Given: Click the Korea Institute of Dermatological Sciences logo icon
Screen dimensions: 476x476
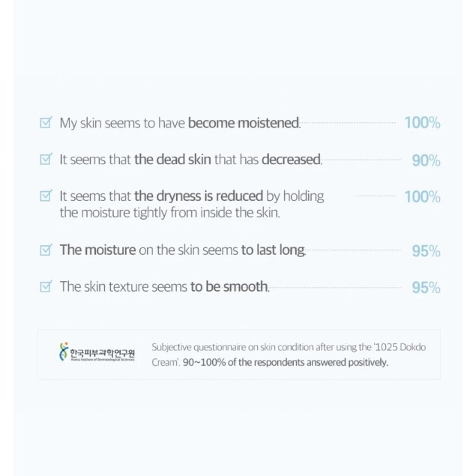Looking at the screenshot, I should click(x=63, y=352).
